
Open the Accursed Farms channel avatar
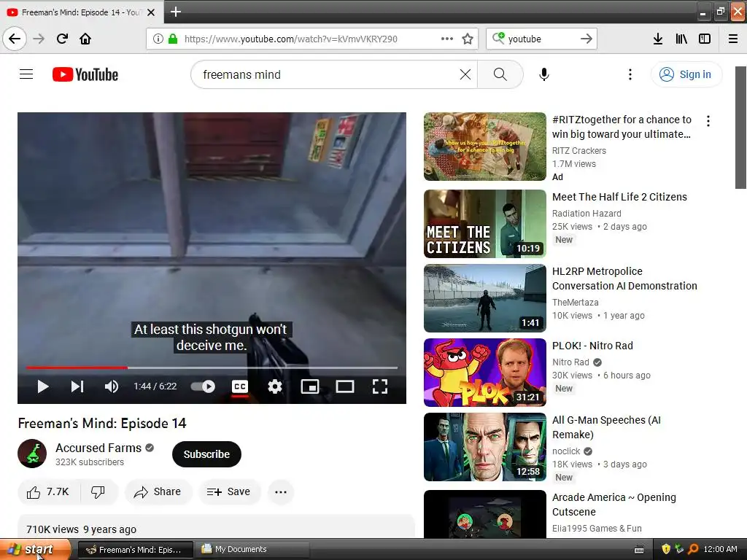click(x=32, y=454)
